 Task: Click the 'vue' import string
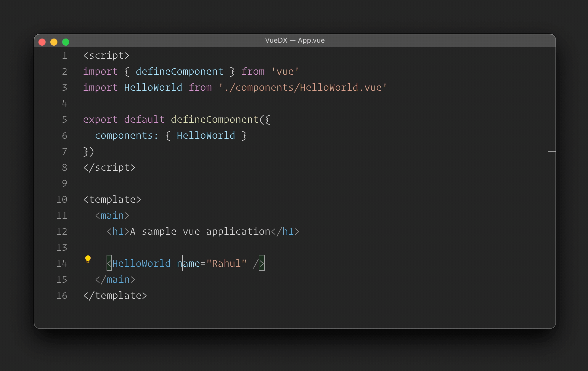[x=285, y=71]
